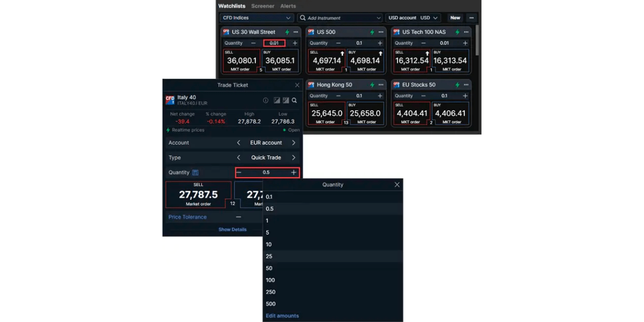This screenshot has height=322, width=644.
Task: Select 25 in the Quantity list
Action: pos(269,256)
